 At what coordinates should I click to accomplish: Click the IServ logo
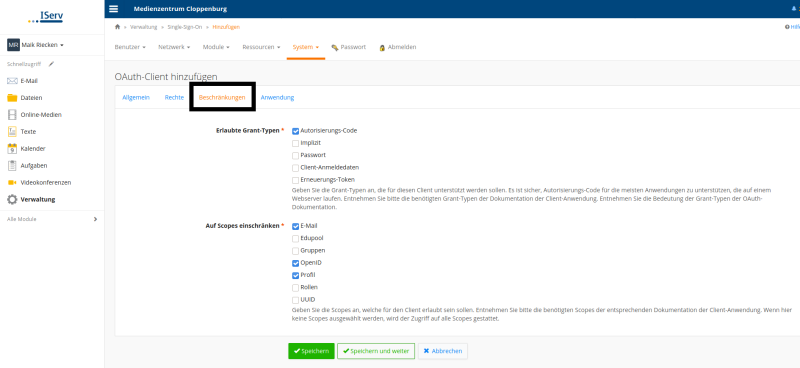(46, 17)
